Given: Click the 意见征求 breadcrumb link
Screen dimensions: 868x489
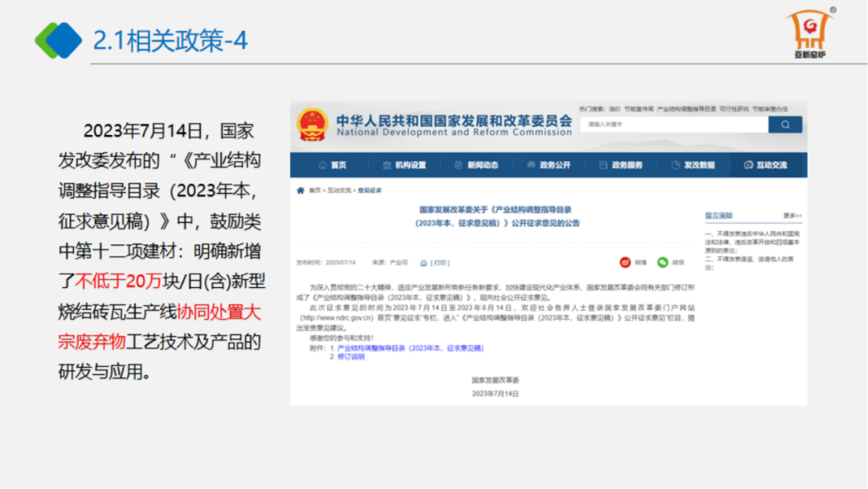Looking at the screenshot, I should 370,191.
